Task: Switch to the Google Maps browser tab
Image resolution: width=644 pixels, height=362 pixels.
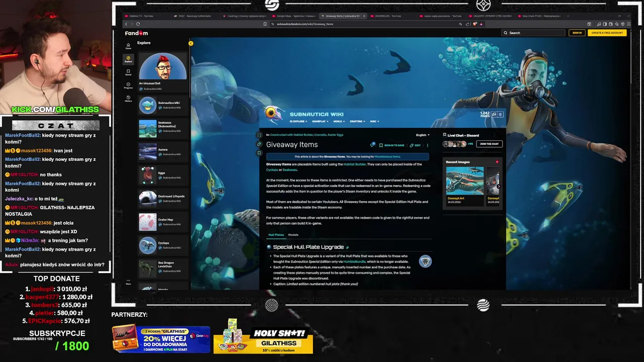Action: (x=294, y=16)
